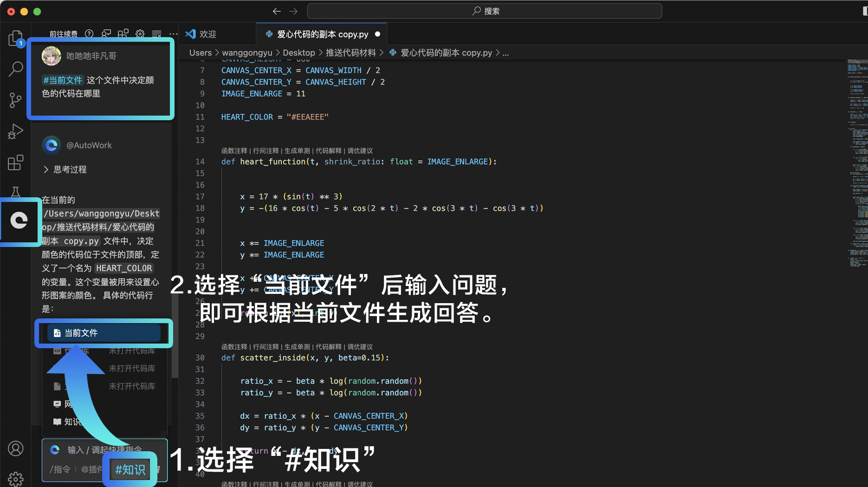
Task: Open the assistant settings gear in panel header
Action: coord(140,34)
